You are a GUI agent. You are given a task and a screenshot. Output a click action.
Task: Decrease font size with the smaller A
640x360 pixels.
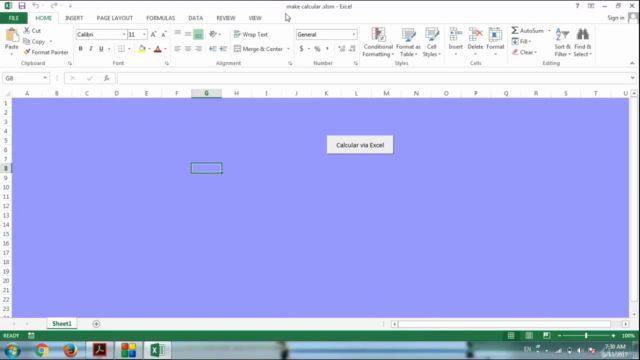(164, 35)
